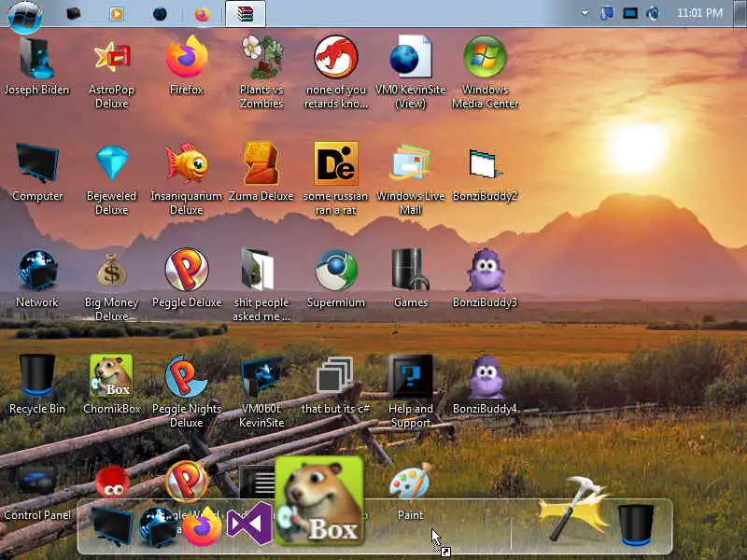Select Insaniquarium Deluxe fish icon

pos(186,179)
